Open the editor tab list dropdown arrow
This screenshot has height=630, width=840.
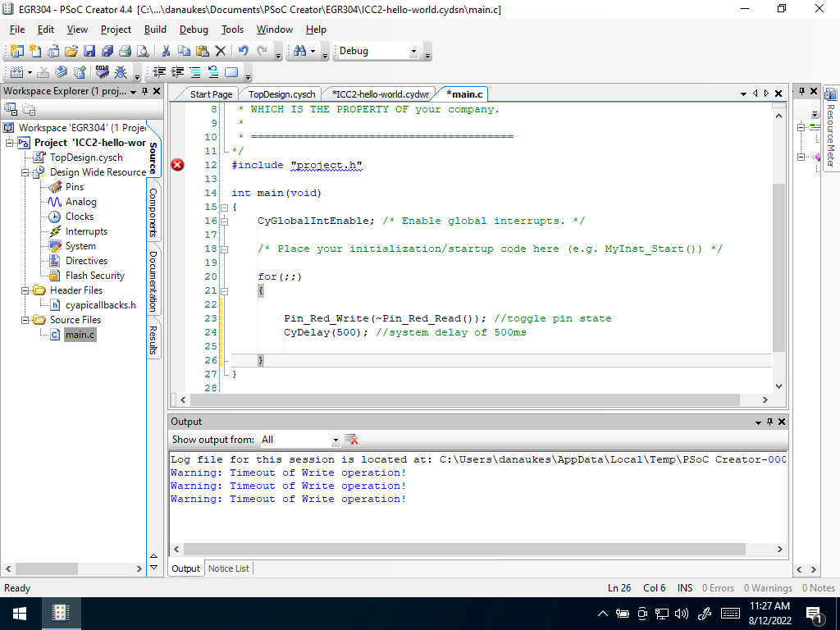pos(743,94)
